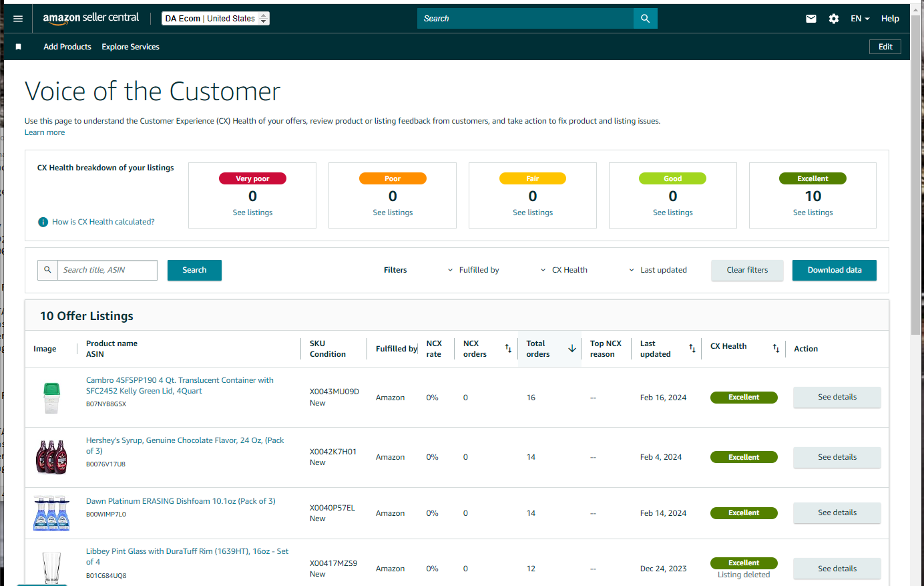Click the info icon beside CX Health calculated
Image resolution: width=924 pixels, height=586 pixels.
43,222
